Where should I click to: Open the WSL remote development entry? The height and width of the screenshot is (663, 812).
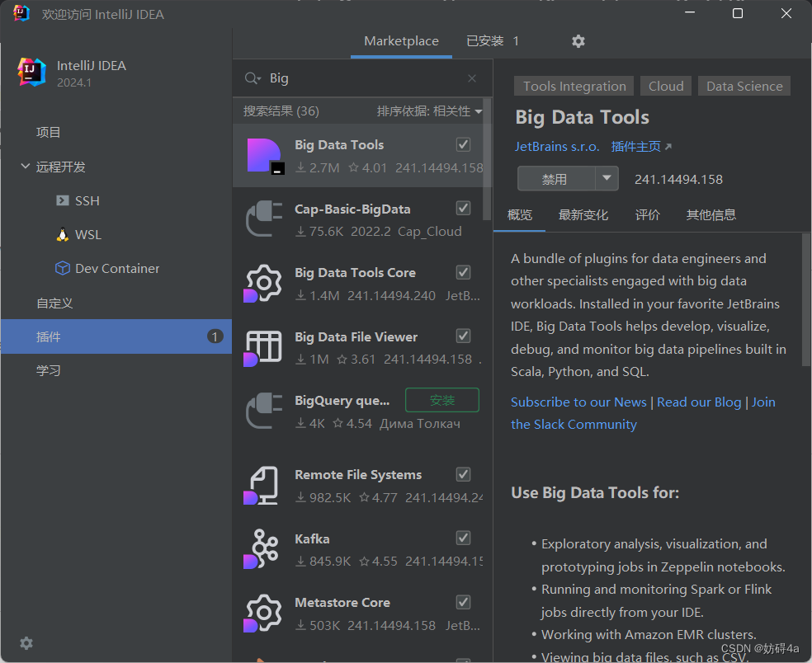pos(78,234)
